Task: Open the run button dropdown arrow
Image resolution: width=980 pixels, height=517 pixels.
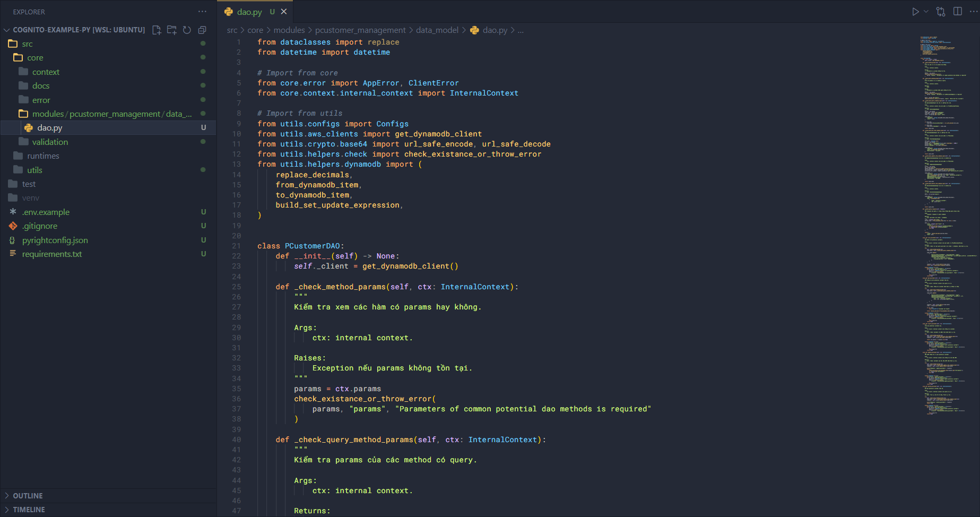Action: tap(926, 12)
